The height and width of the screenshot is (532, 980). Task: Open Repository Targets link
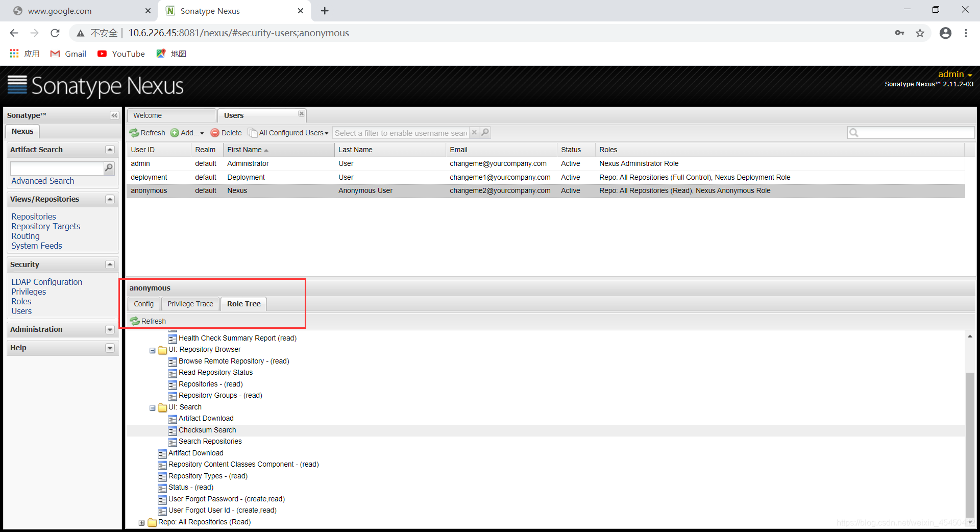[x=46, y=226]
